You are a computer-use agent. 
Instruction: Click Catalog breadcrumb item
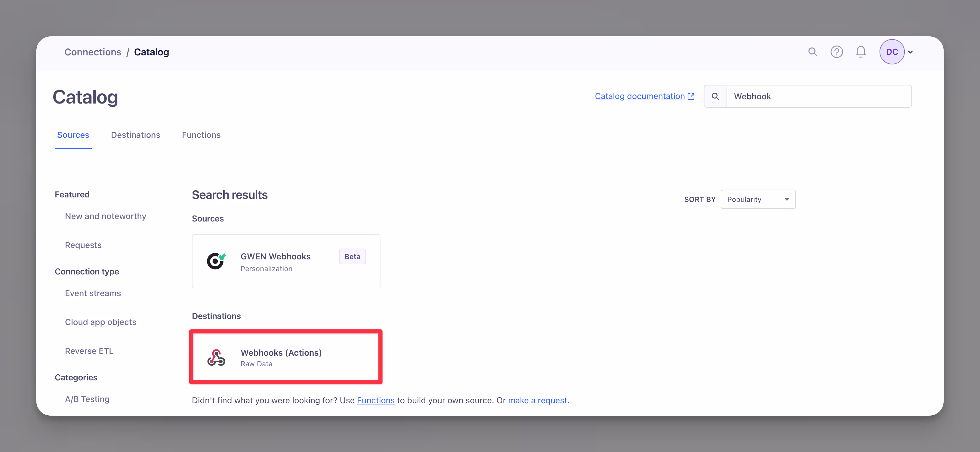(x=151, y=52)
